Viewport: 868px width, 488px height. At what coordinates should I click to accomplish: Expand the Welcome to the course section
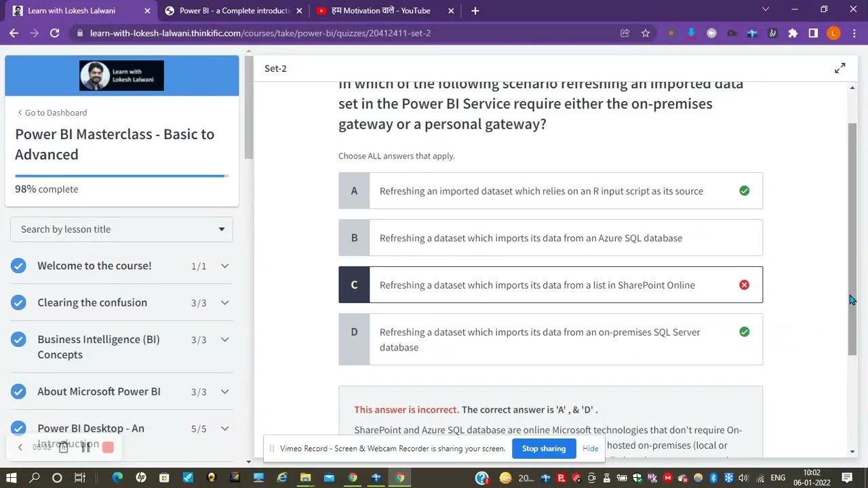pyautogui.click(x=224, y=266)
